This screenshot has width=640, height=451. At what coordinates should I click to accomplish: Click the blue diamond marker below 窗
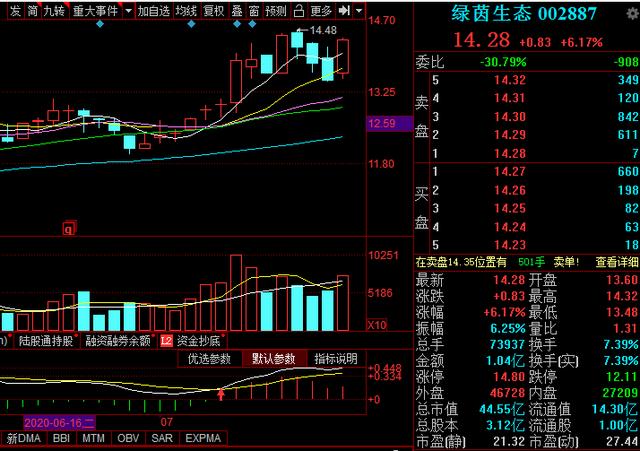coord(252,24)
